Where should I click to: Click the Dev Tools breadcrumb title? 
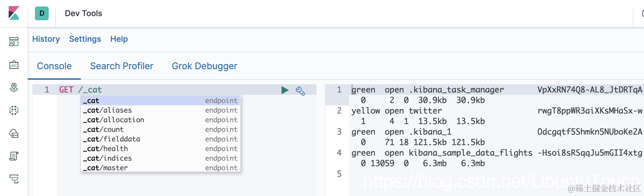click(83, 13)
